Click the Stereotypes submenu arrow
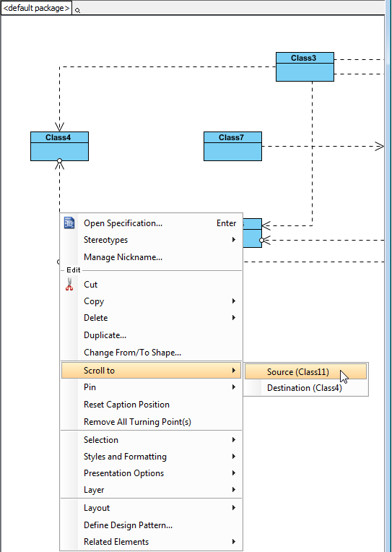The height and width of the screenshot is (552, 392). [234, 240]
